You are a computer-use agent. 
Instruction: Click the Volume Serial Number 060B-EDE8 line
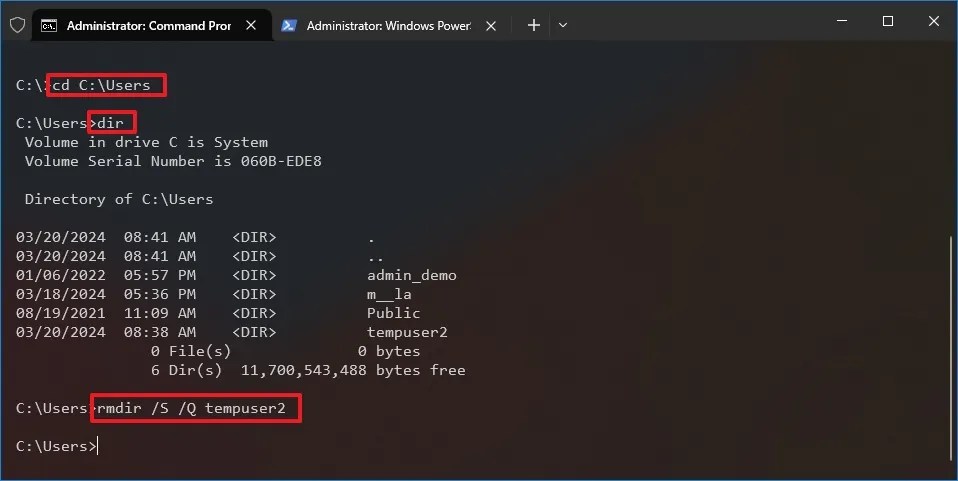click(173, 161)
